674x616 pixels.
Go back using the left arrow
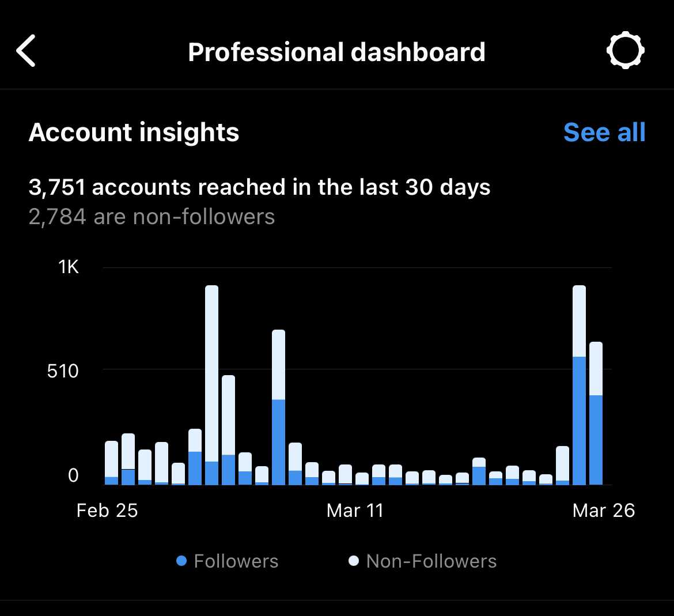point(26,51)
